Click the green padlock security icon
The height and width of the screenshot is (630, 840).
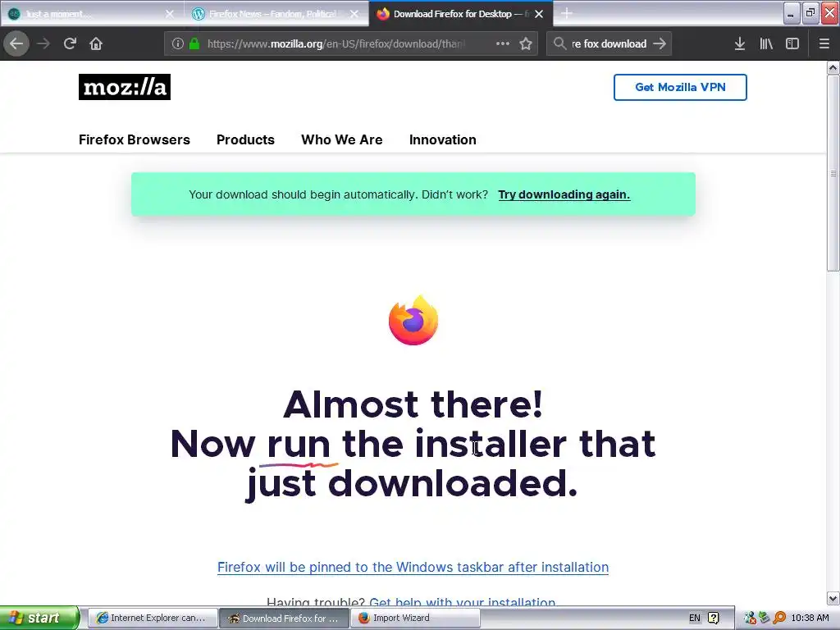[194, 44]
